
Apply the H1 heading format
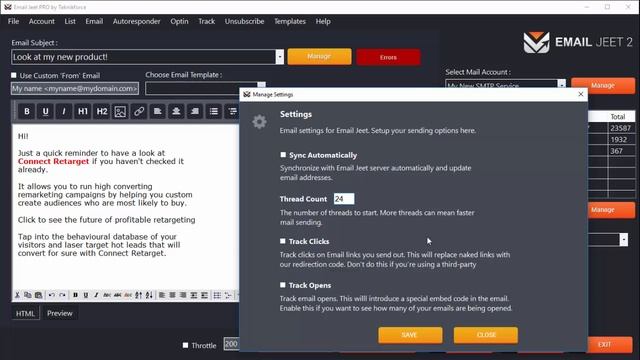(83, 111)
